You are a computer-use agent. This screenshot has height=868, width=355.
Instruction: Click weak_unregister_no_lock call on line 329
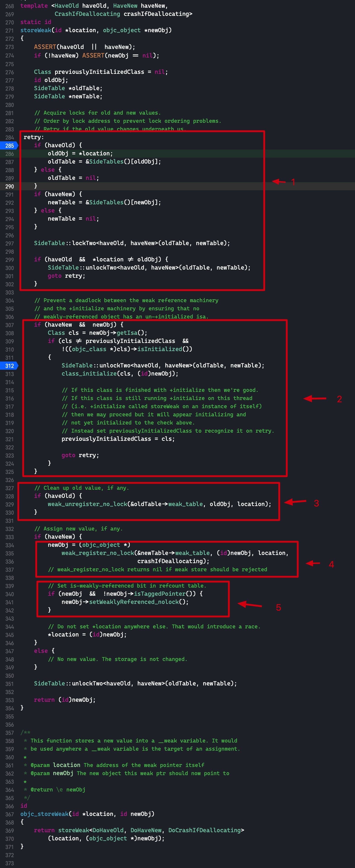(x=87, y=504)
